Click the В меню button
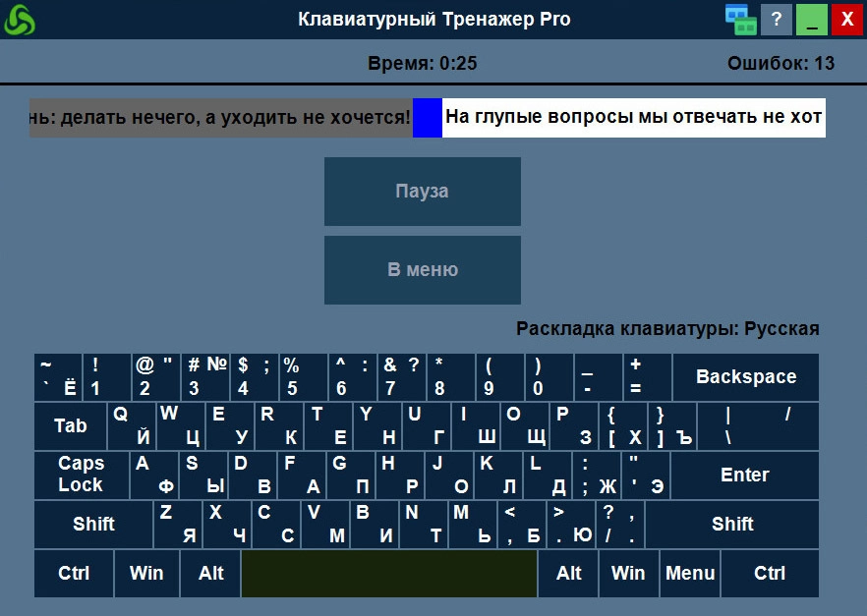 coord(423,269)
